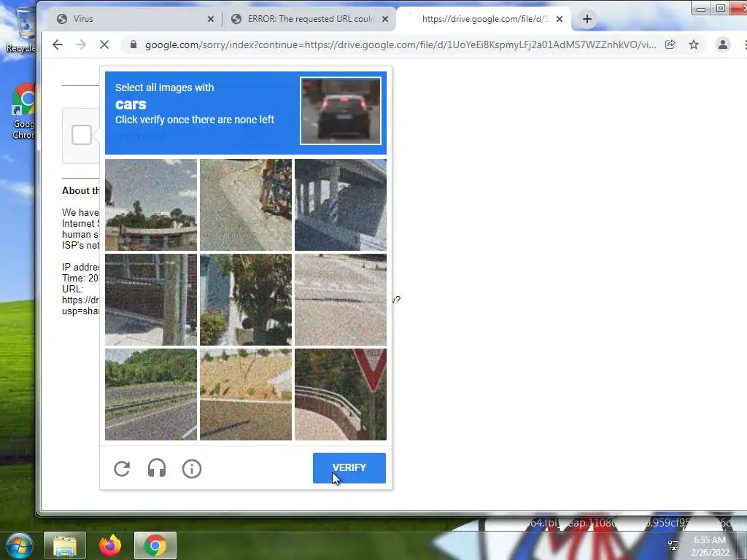The width and height of the screenshot is (747, 560).
Task: Open the Recycle Bin on the desktop
Action: 21,28
